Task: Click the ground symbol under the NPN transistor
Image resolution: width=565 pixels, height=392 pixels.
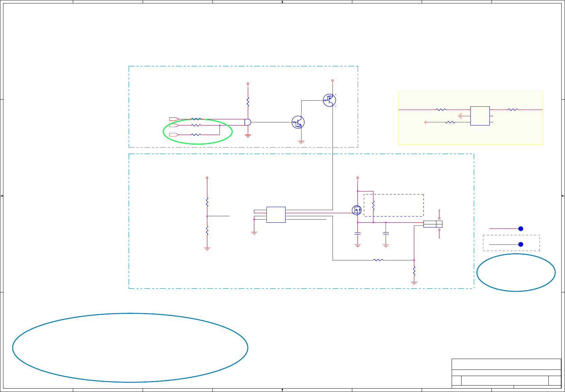Action: coord(301,142)
